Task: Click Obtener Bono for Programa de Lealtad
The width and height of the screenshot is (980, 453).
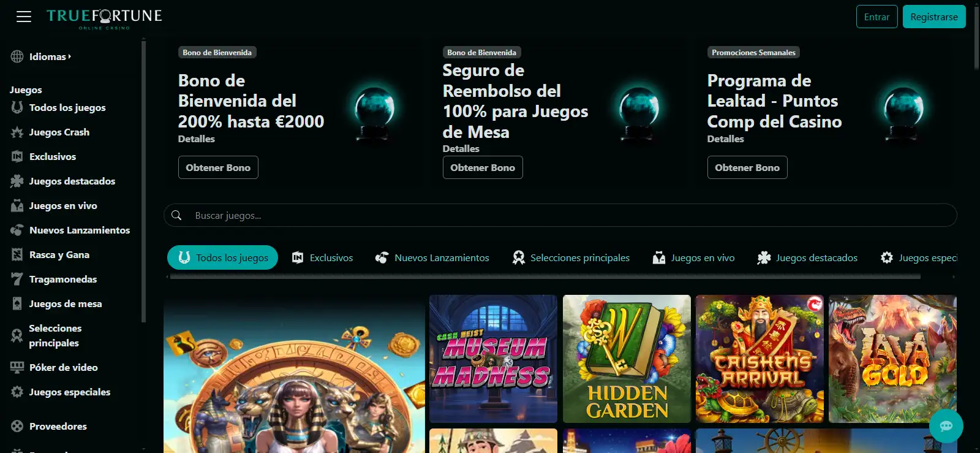Action: (x=747, y=167)
